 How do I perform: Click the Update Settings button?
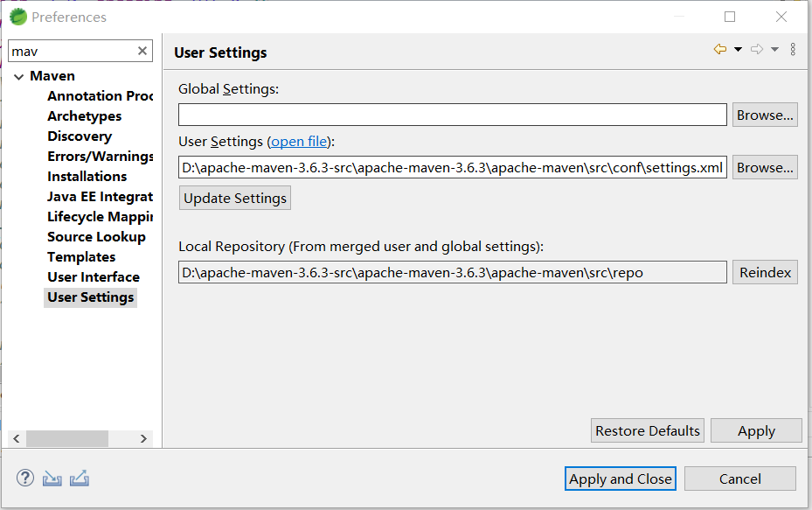coord(235,198)
